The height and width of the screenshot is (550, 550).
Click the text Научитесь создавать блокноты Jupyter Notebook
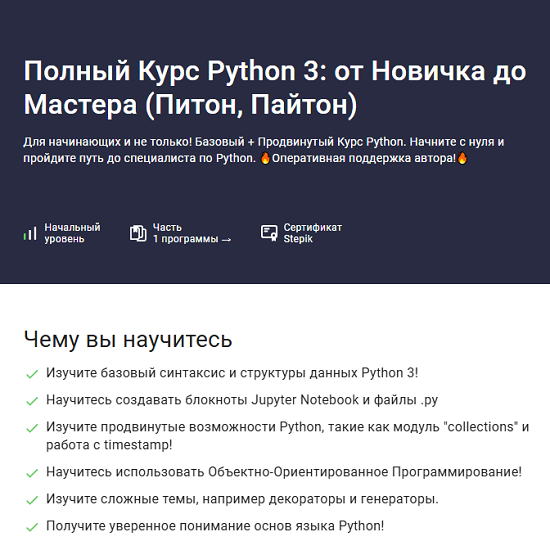242,400
